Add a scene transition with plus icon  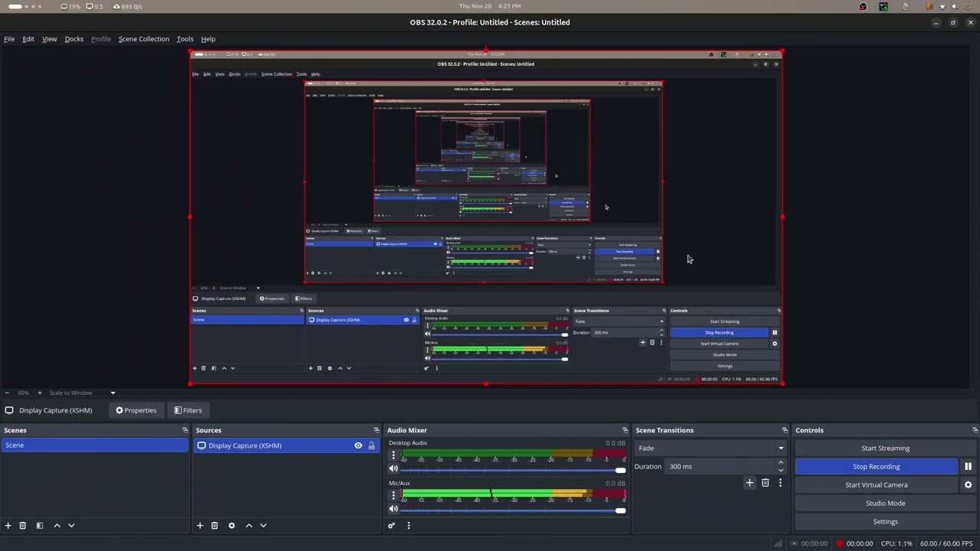click(x=750, y=483)
